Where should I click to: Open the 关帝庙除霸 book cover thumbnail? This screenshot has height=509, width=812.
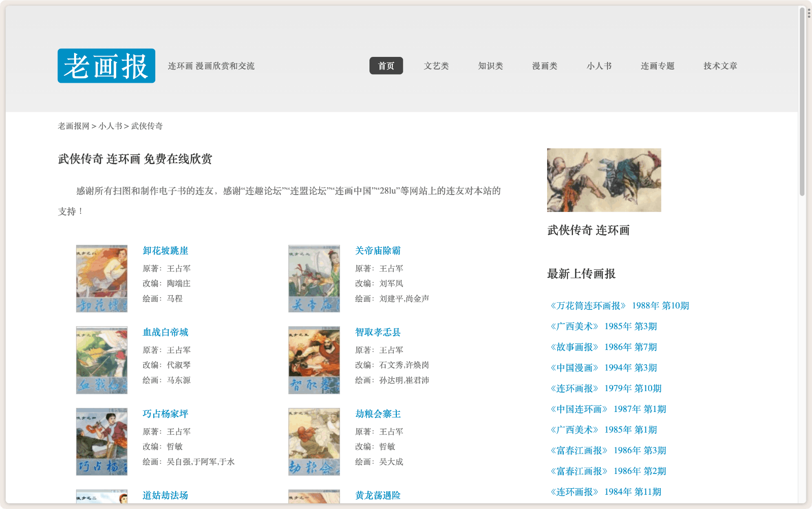pos(314,278)
